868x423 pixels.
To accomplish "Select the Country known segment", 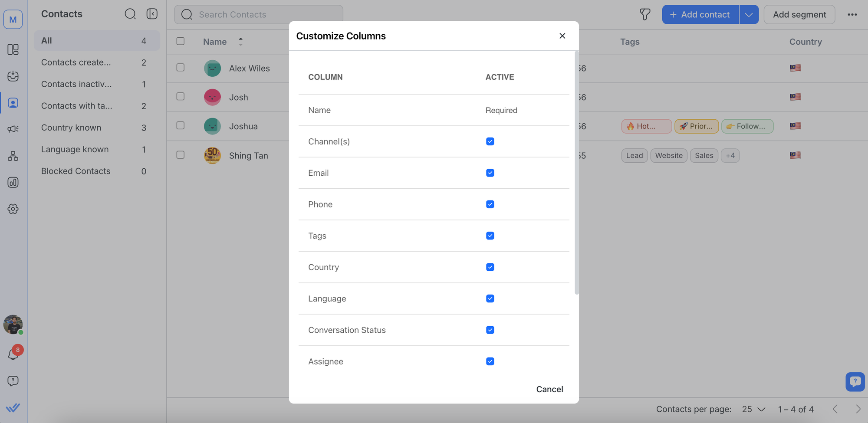I will [x=71, y=128].
